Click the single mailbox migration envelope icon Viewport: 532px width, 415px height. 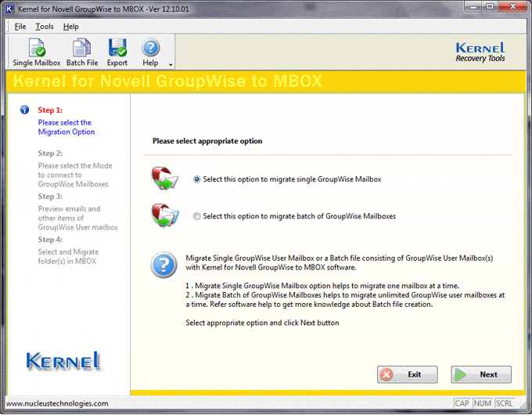[164, 179]
